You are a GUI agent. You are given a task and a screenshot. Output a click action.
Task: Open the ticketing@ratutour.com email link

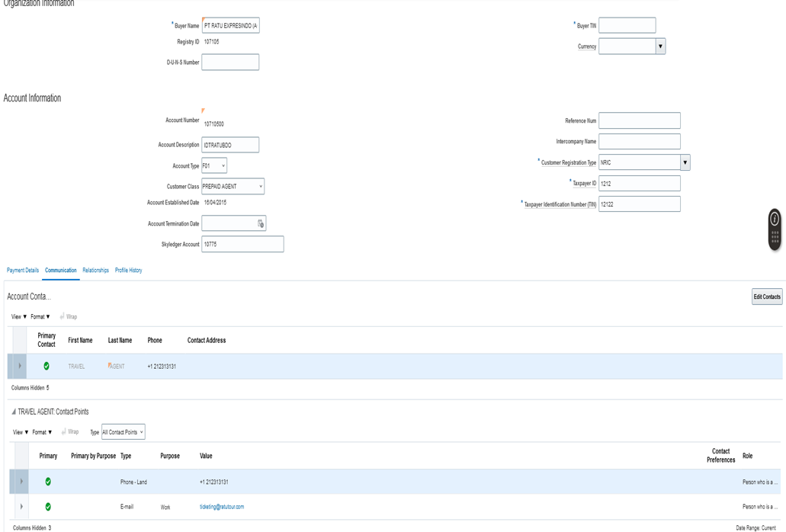pos(222,506)
